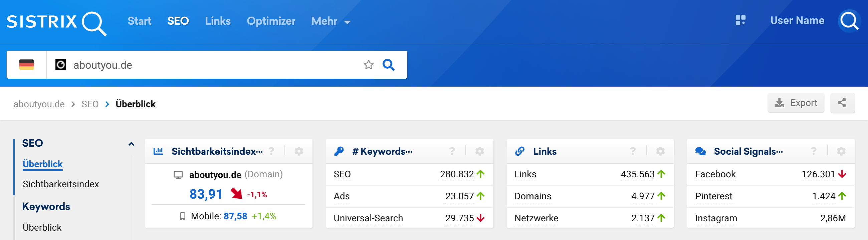Open the dashboard grid icon
Viewport: 868px width, 240px height.
[x=740, y=21]
